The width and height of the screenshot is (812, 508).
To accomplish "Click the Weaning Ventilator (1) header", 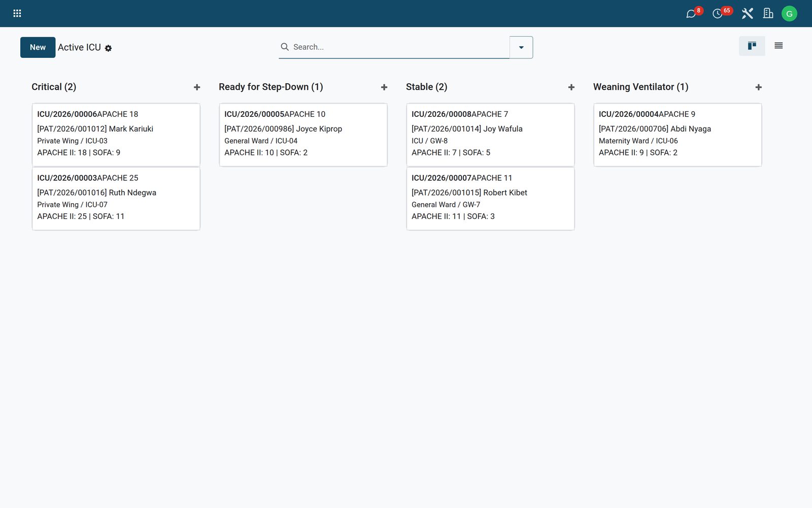I will (640, 87).
